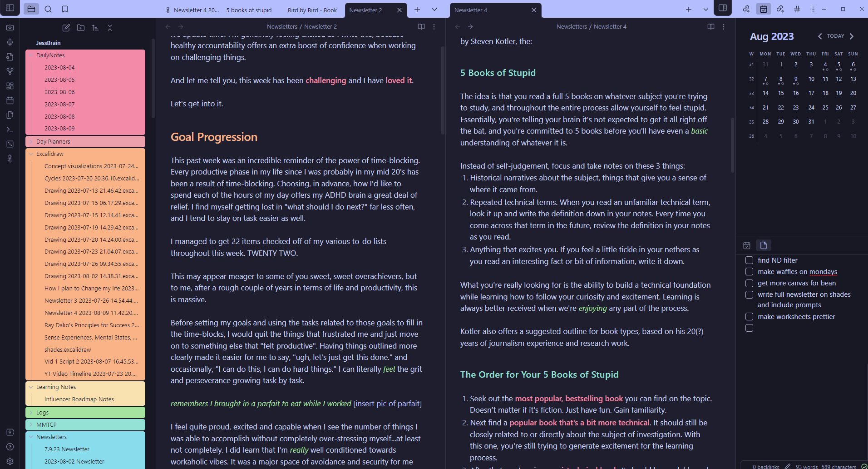Select August 15 in the calendar

781,93
